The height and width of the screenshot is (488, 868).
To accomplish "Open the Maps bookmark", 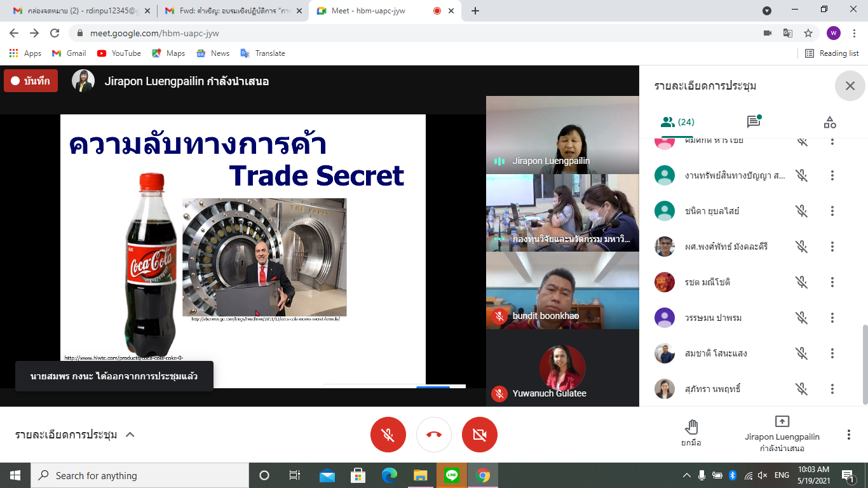I will point(168,53).
